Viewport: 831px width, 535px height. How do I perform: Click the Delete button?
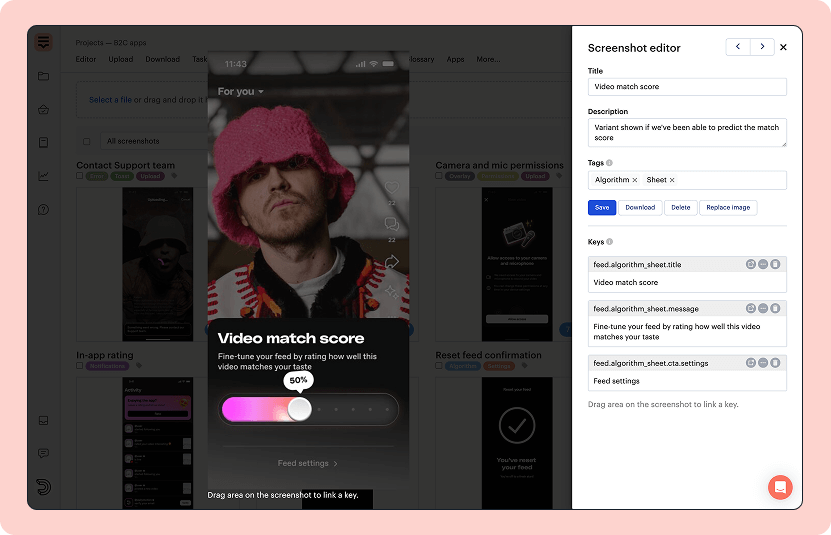point(680,208)
